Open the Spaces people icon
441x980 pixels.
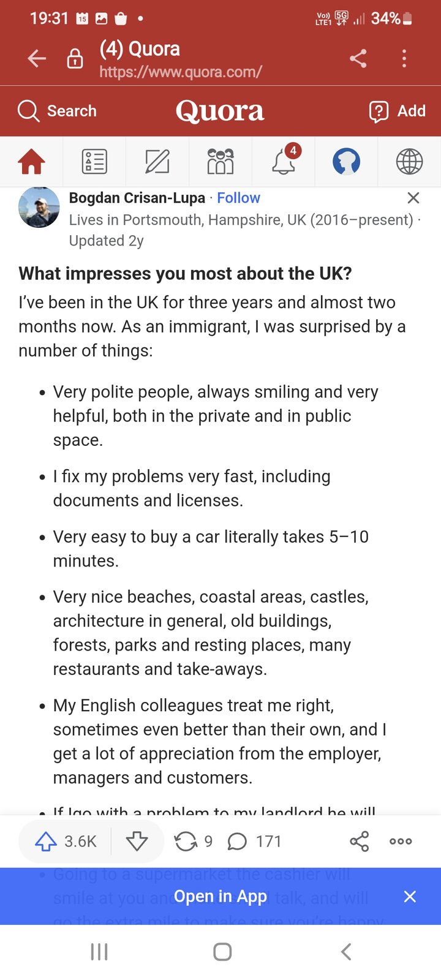221,162
